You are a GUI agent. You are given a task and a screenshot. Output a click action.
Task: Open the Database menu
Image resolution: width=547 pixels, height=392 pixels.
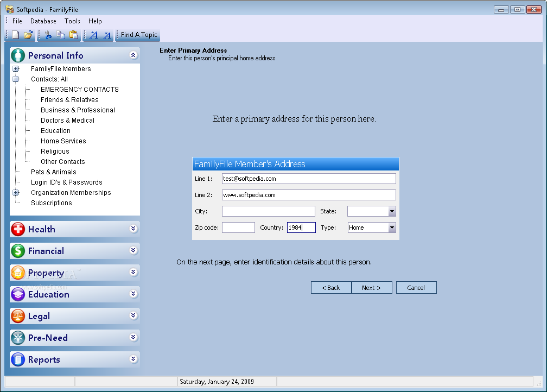tap(43, 21)
